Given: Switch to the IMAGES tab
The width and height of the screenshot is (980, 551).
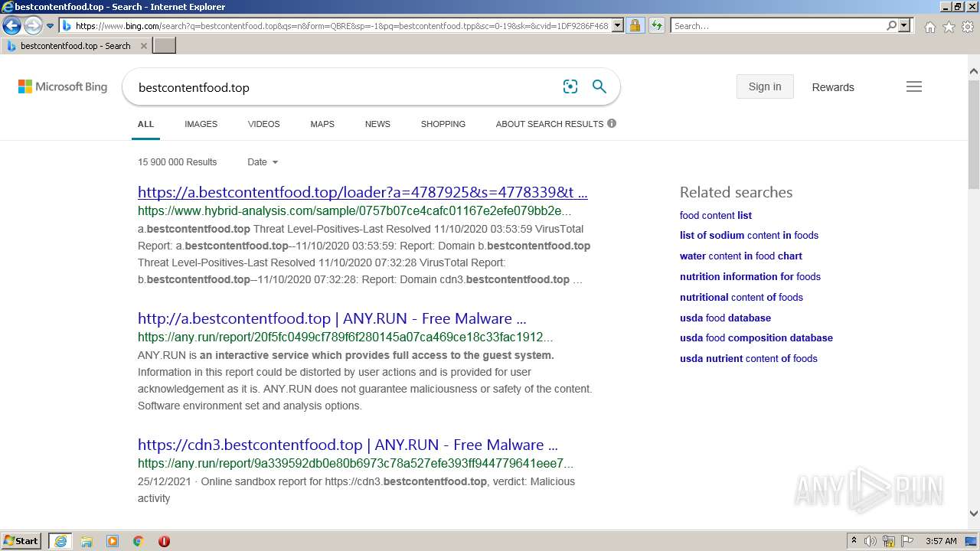Looking at the screenshot, I should [201, 124].
